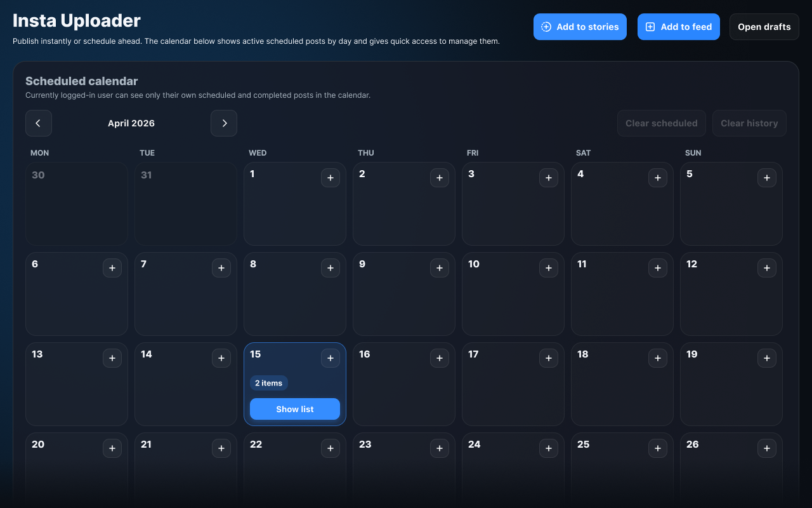Click the 2 items badge
Screen dimensions: 812x508
[x=269, y=383]
